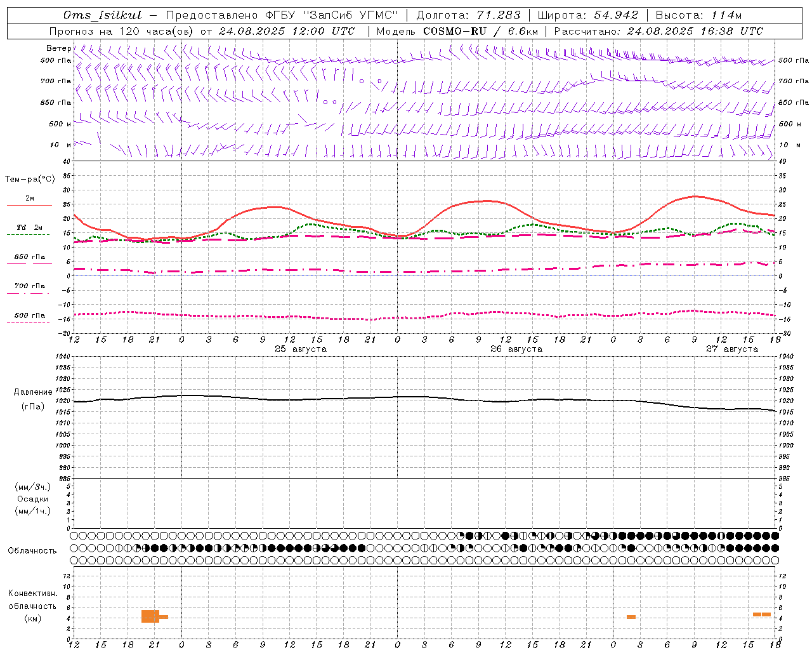Click the Тем-ра(°C) axis title
Screen dimensions: 812x650
[x=30, y=180]
